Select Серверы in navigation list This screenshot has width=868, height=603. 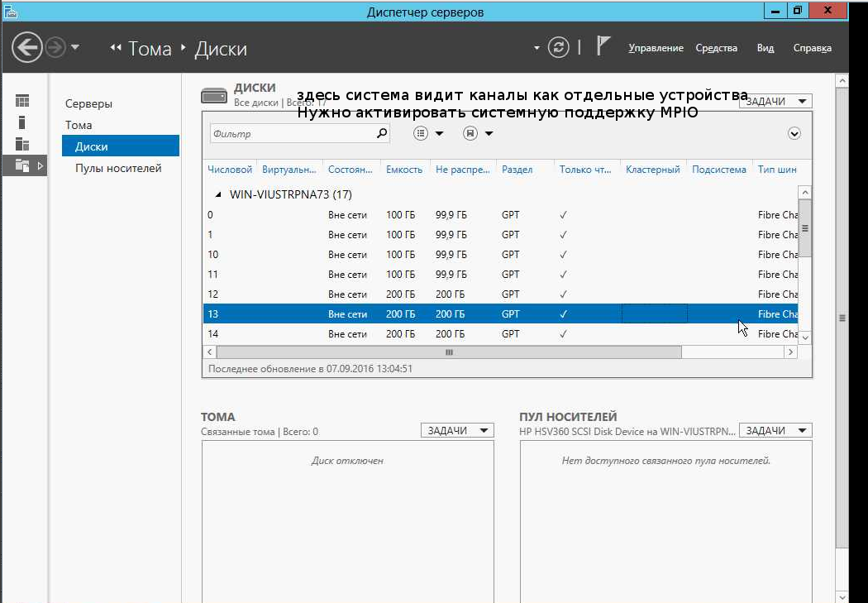click(88, 103)
